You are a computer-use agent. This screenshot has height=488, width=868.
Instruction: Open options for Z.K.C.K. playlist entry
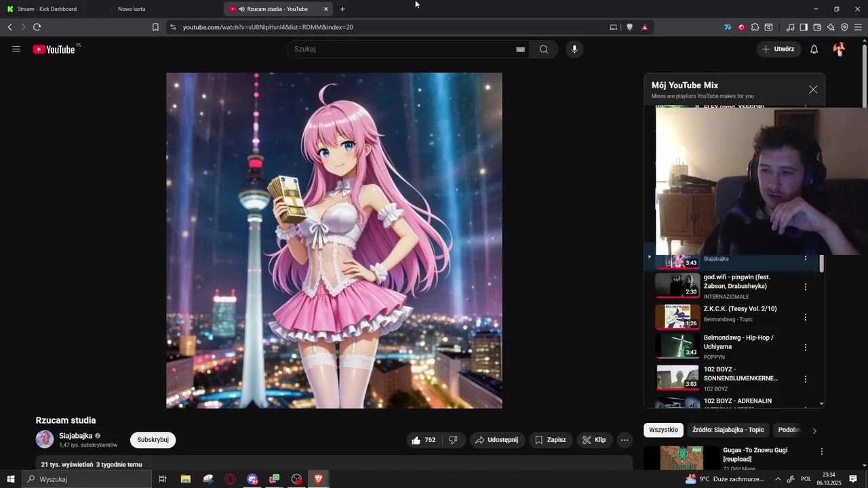click(x=806, y=317)
